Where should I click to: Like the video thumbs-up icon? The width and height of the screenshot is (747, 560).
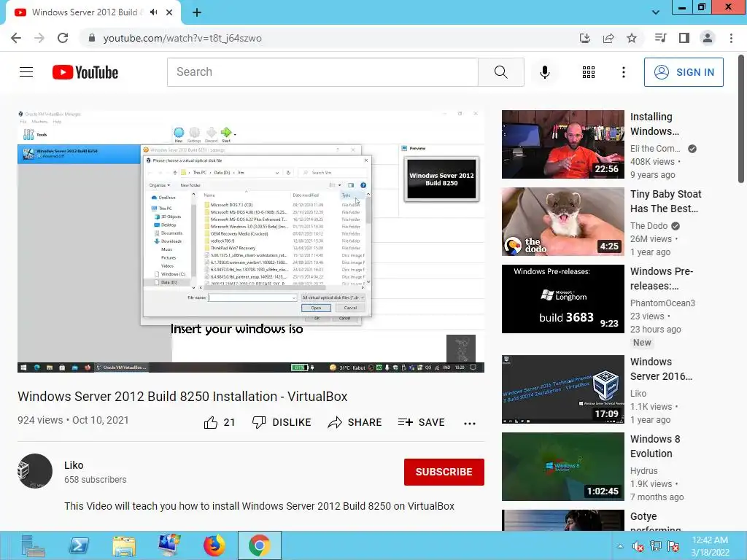[211, 422]
